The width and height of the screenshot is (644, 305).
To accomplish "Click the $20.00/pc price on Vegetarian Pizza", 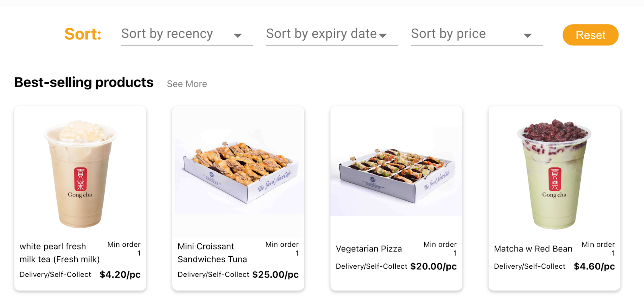I will pyautogui.click(x=433, y=266).
